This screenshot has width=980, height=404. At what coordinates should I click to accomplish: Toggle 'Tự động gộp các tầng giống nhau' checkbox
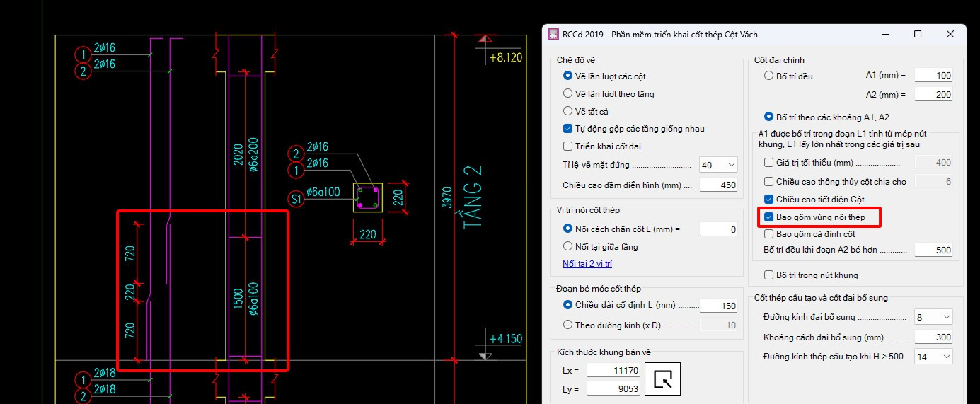coord(633,129)
